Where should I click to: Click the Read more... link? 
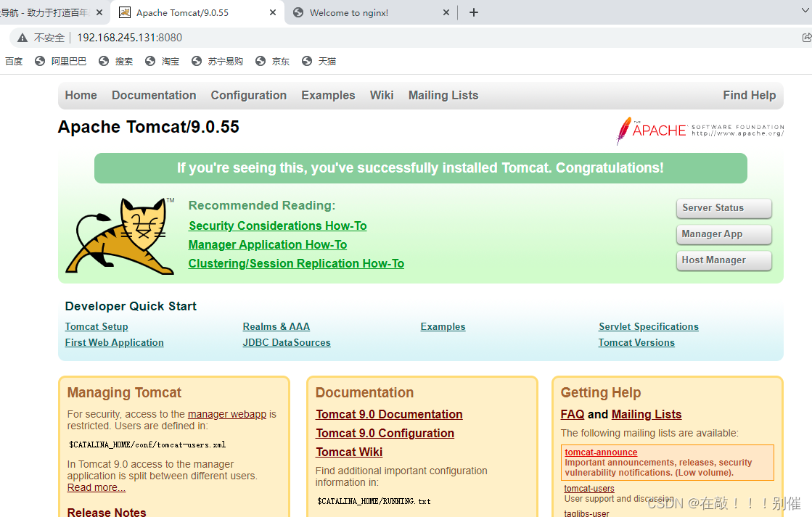[97, 487]
